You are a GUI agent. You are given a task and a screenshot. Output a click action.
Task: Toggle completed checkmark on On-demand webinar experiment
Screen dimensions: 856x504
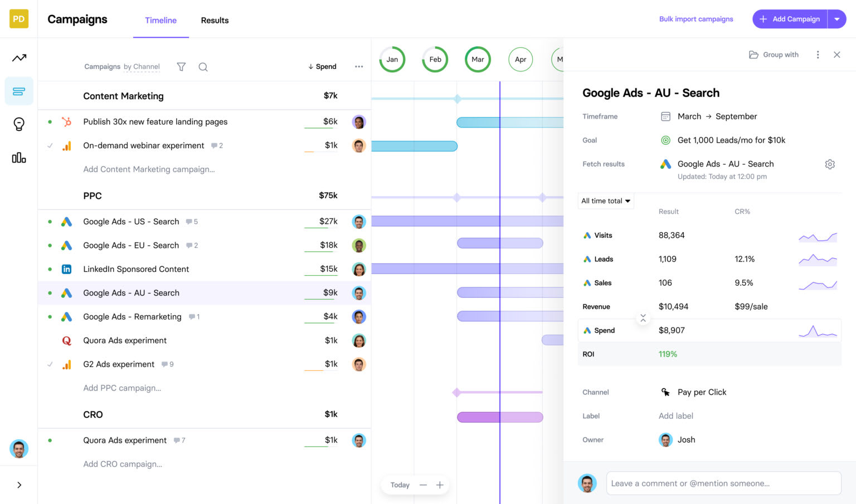coord(50,146)
